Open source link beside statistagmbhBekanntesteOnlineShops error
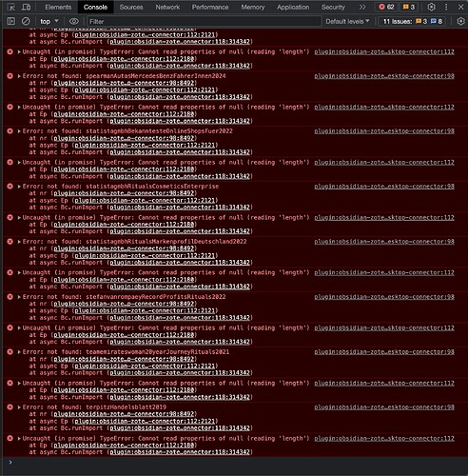Screen dimensions: 468x476 [384, 131]
